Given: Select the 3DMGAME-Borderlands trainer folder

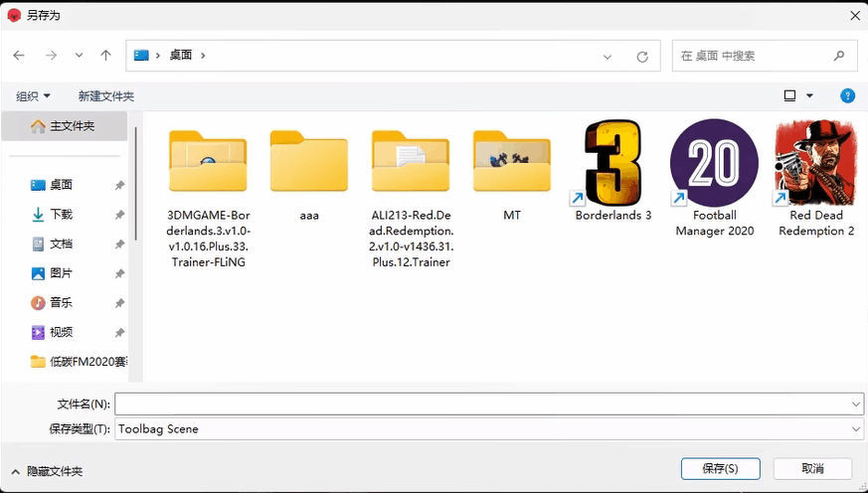Looking at the screenshot, I should [208, 198].
